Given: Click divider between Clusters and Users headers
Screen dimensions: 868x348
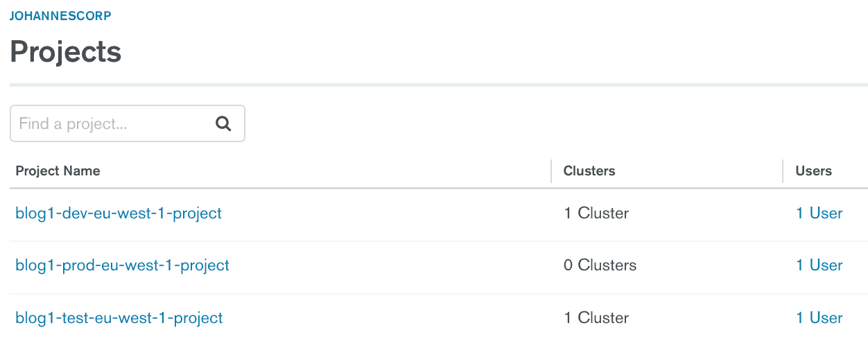Looking at the screenshot, I should pos(783,171).
